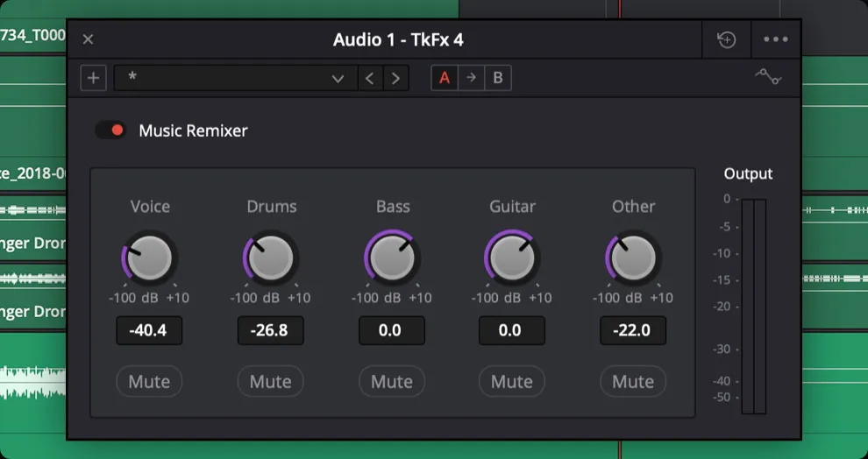
Task: Click the Guitar level knob
Action: point(512,258)
